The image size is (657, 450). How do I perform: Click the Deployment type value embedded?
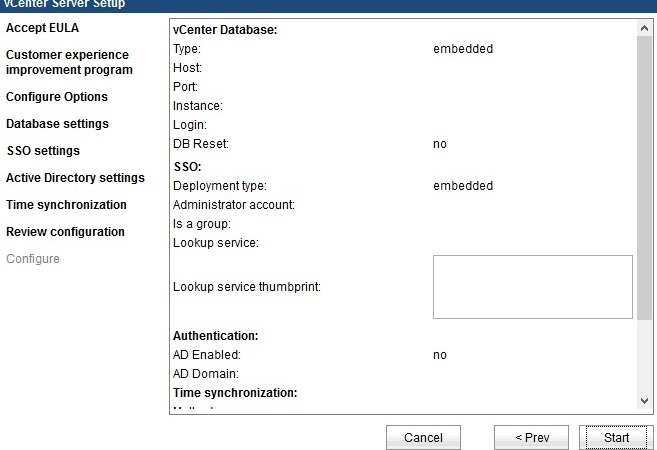coord(463,186)
